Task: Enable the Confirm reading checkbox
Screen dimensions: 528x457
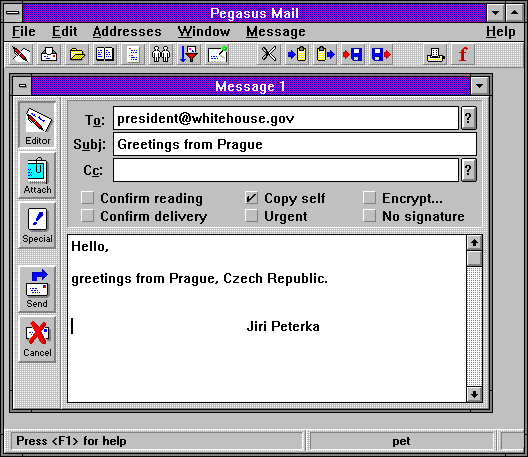Action: point(88,198)
